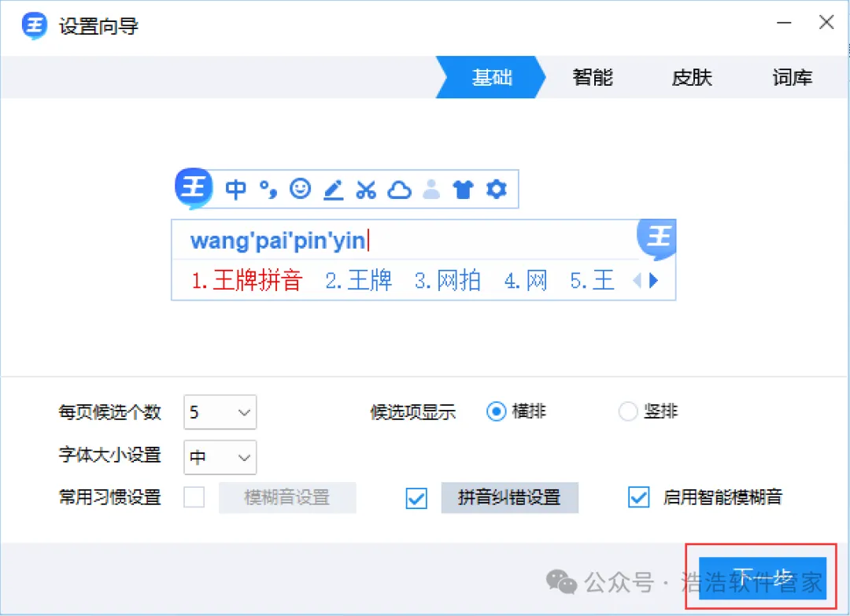Minimize the 设置向导 window
850x616 pixels.
click(784, 23)
